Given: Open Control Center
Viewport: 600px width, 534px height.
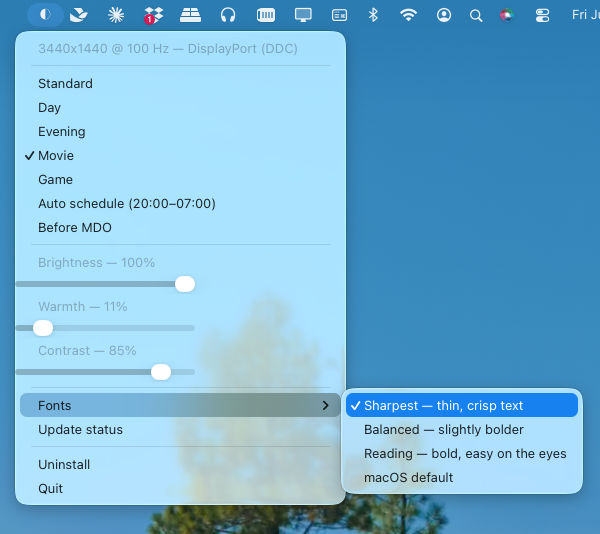Looking at the screenshot, I should pyautogui.click(x=543, y=15).
